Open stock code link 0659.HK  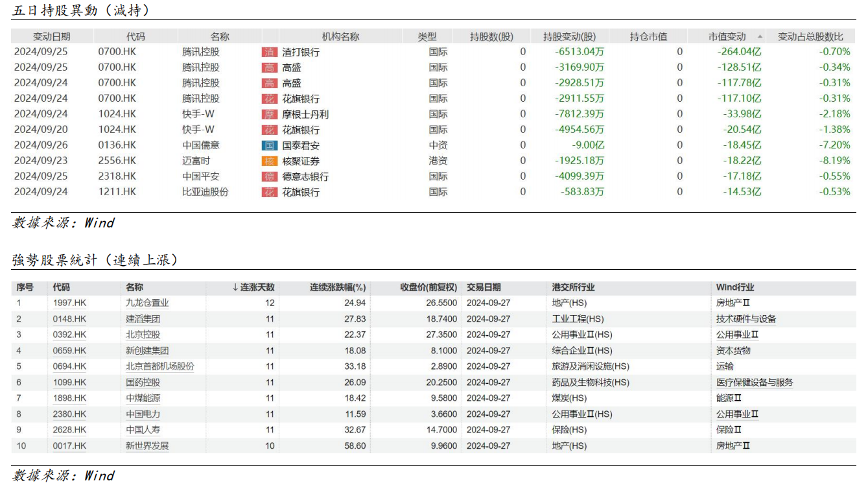coord(69,351)
